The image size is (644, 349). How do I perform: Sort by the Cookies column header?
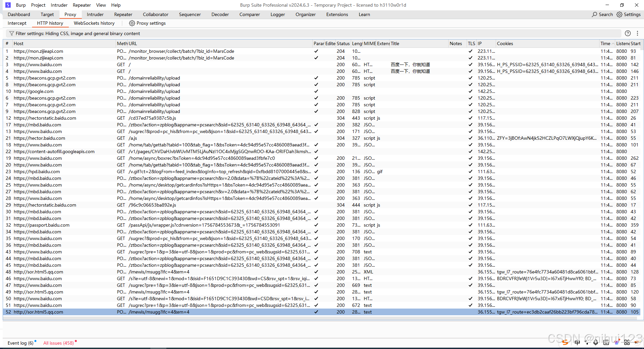(x=548, y=43)
